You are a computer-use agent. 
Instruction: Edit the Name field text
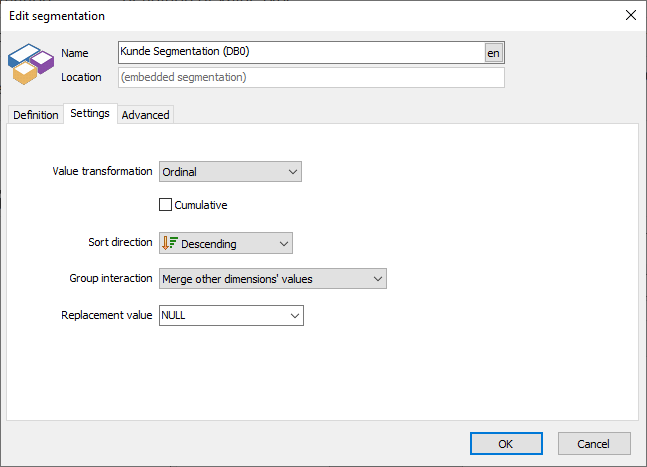pos(301,52)
